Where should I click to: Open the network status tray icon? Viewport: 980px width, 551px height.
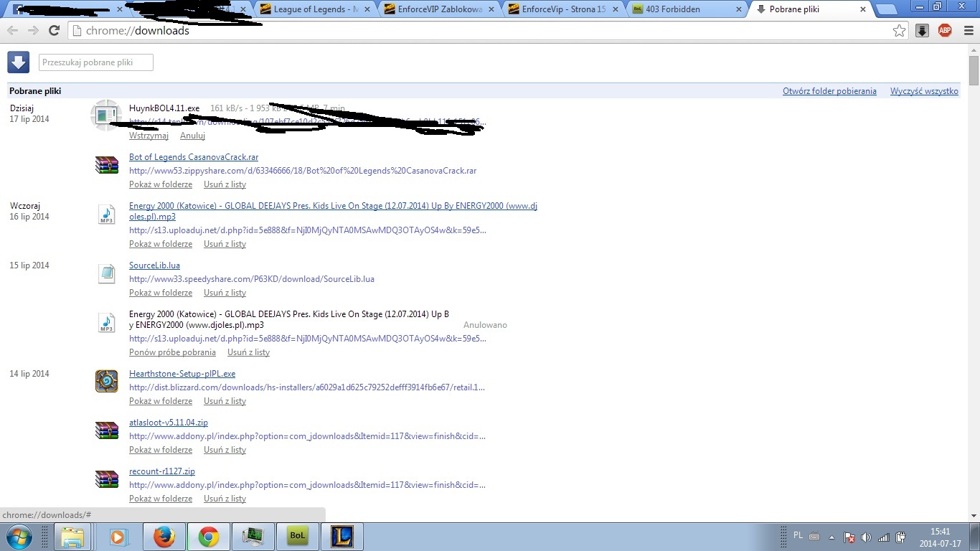884,537
